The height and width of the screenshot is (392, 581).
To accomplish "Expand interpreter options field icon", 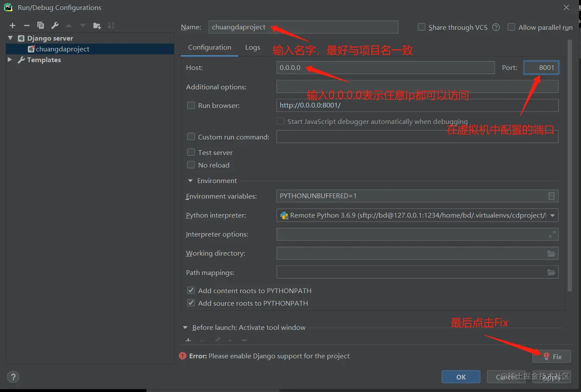I will 552,234.
